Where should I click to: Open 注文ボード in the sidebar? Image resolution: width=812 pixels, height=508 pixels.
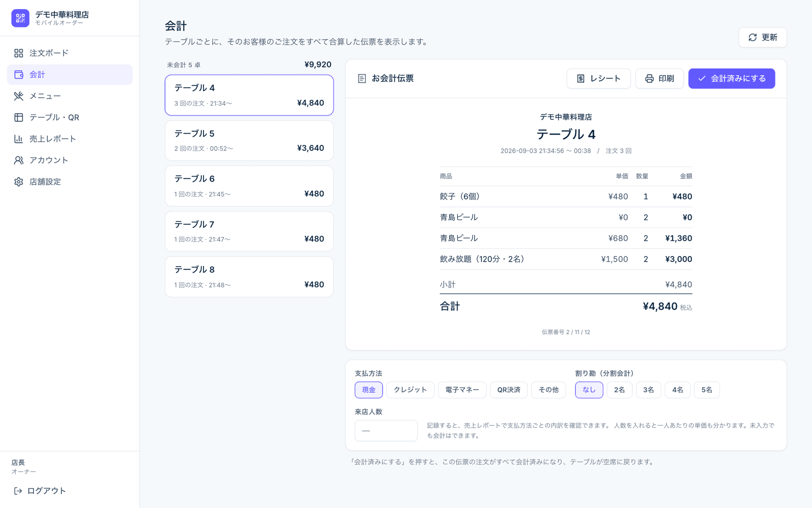point(70,53)
